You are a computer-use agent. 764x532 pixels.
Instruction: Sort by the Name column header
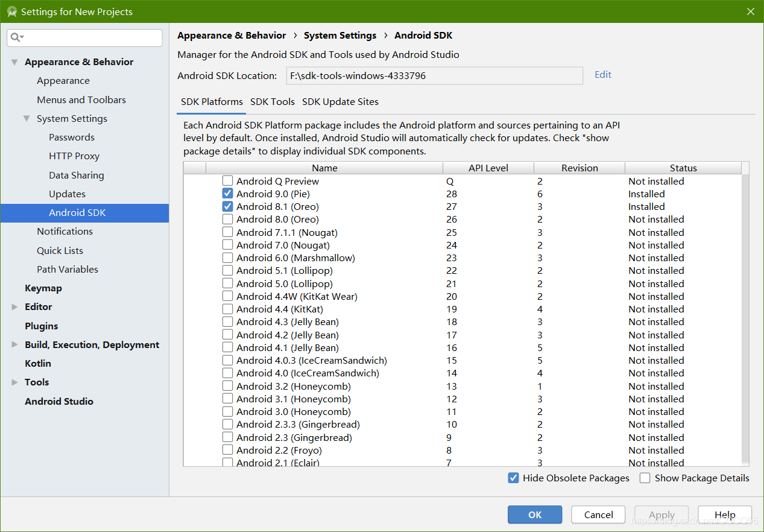pyautogui.click(x=324, y=168)
